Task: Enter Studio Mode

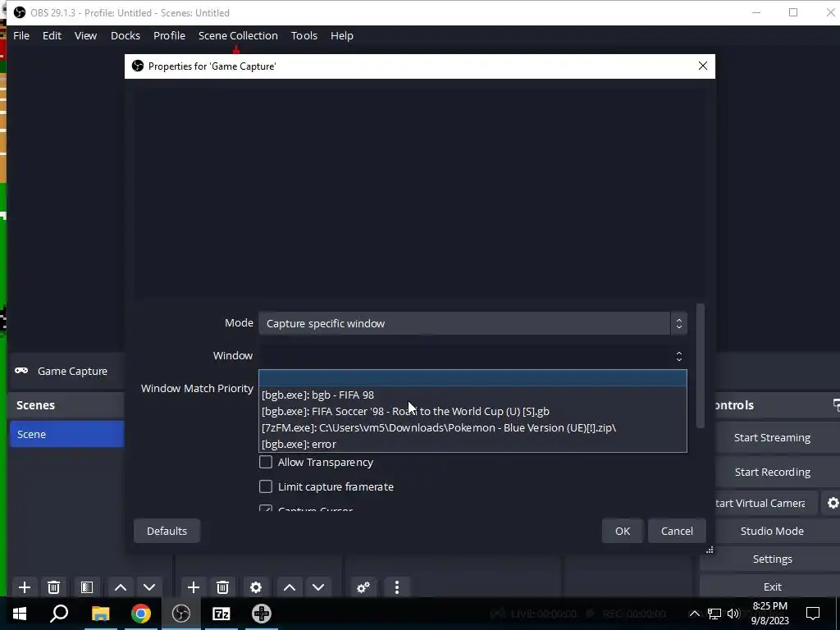Action: (772, 531)
